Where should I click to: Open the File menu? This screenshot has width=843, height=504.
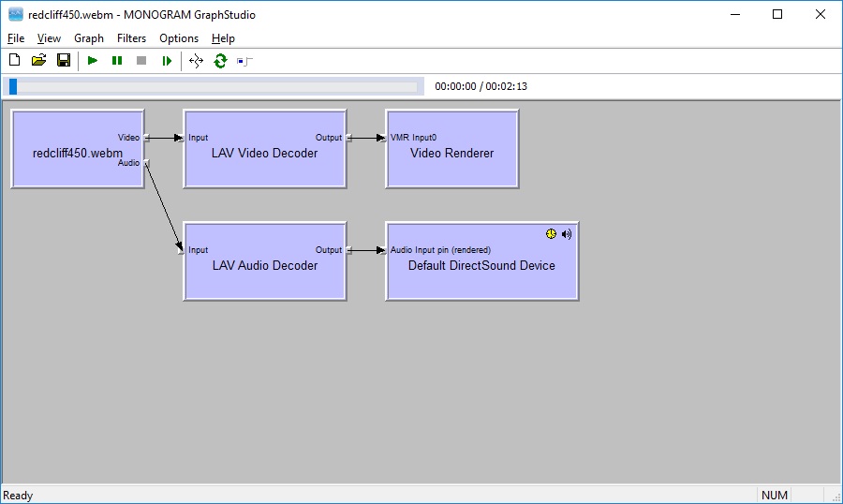pos(16,38)
